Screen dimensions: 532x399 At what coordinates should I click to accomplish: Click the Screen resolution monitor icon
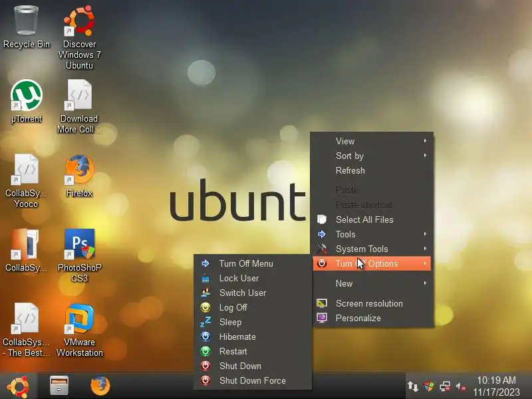(x=322, y=303)
